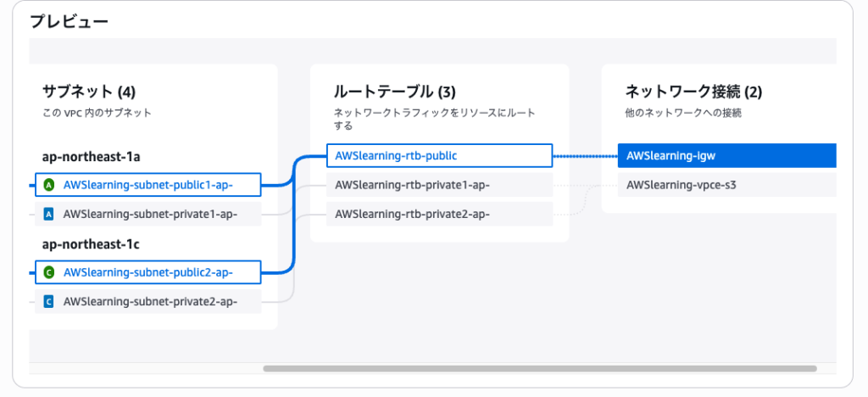Open AWSlearning-rtb-public route table link
This screenshot has width=868, height=397.
tap(397, 156)
